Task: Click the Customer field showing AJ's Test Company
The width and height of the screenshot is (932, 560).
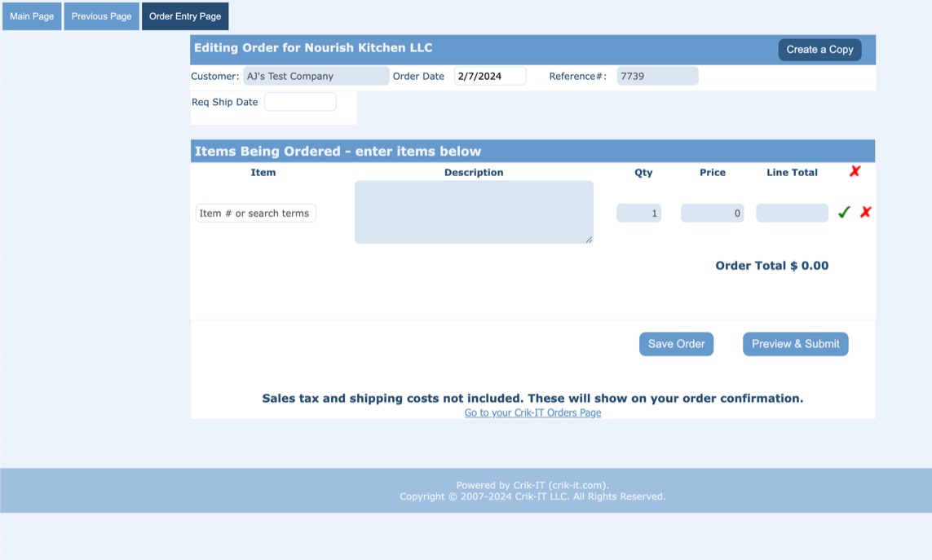Action: [x=316, y=77]
